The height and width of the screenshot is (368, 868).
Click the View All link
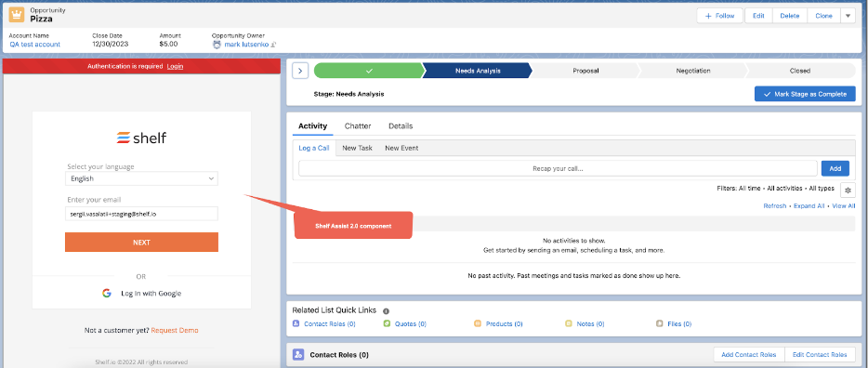coord(843,206)
